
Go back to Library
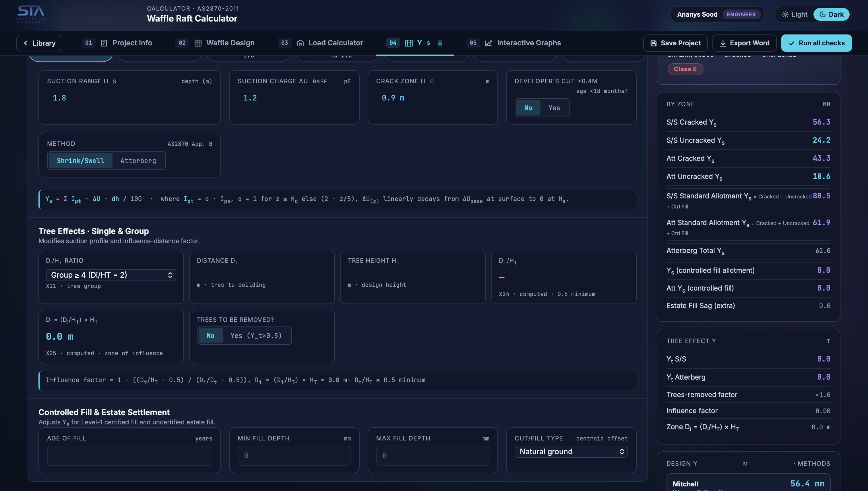[39, 43]
